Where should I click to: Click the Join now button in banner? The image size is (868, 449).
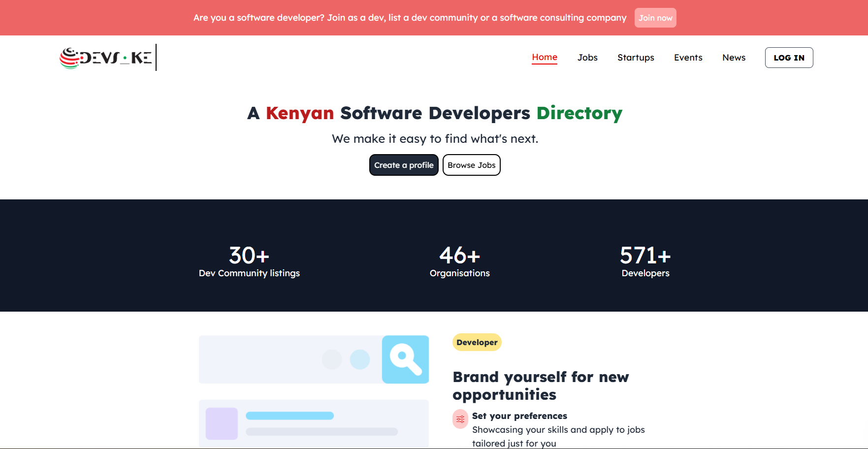click(x=655, y=18)
